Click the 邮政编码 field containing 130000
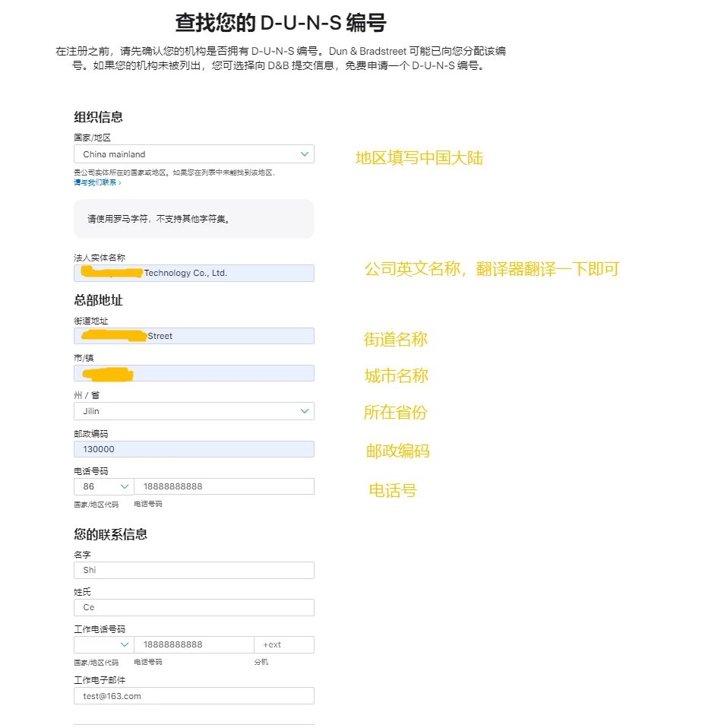This screenshot has height=728, width=702. [194, 449]
